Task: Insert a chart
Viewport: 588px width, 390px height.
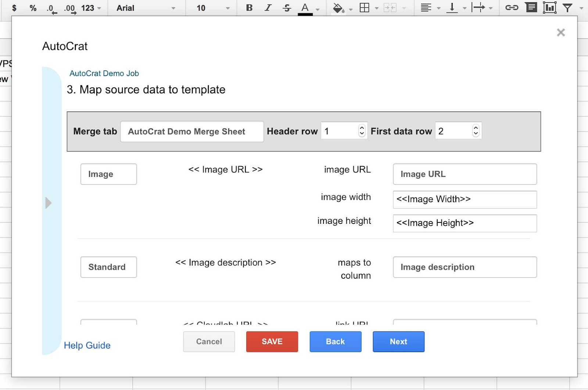Action: pos(550,7)
